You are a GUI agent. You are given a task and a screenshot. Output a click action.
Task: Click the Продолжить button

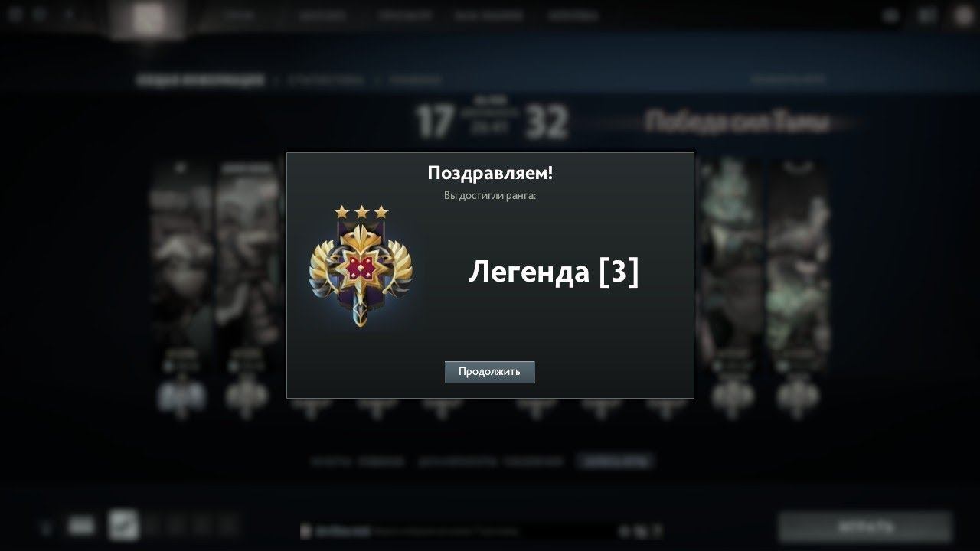point(489,372)
